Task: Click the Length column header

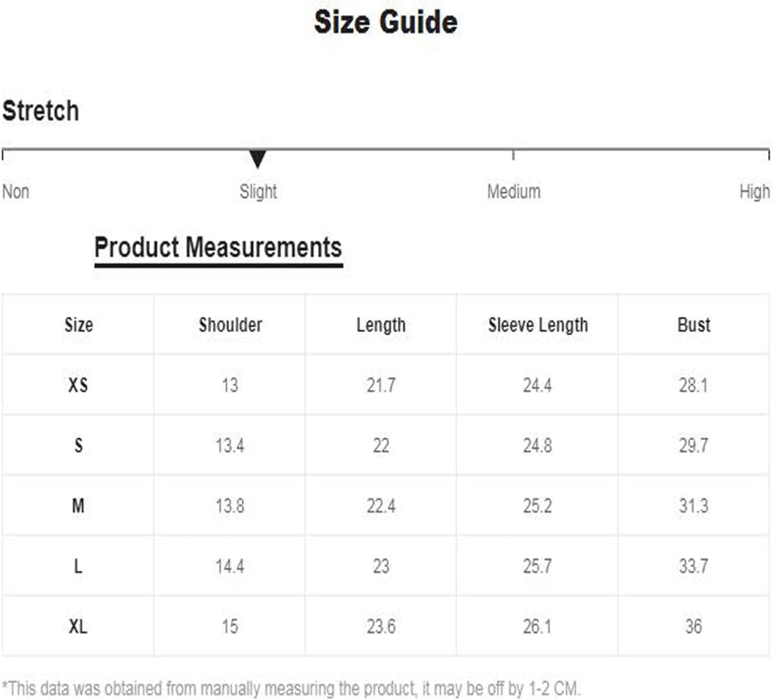Action: tap(381, 325)
